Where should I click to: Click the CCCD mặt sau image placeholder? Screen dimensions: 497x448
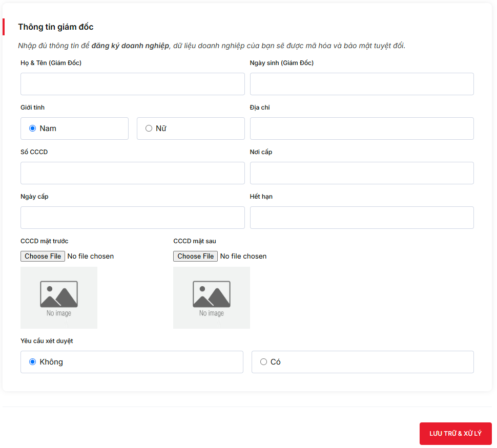(212, 297)
